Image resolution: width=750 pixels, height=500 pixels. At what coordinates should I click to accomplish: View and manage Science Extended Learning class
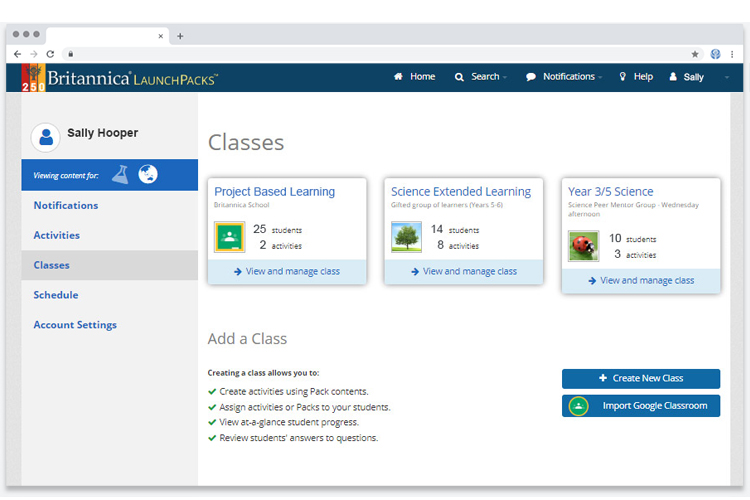(x=464, y=271)
